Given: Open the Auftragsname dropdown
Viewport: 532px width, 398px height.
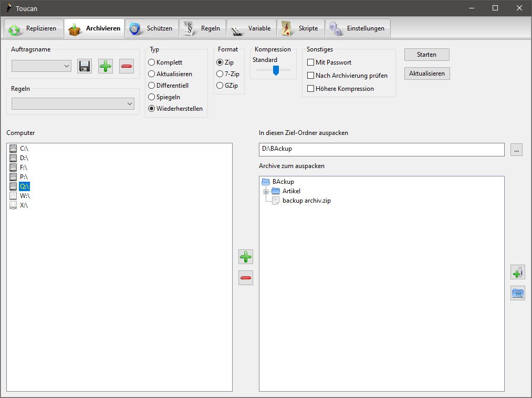Looking at the screenshot, I should coord(41,66).
